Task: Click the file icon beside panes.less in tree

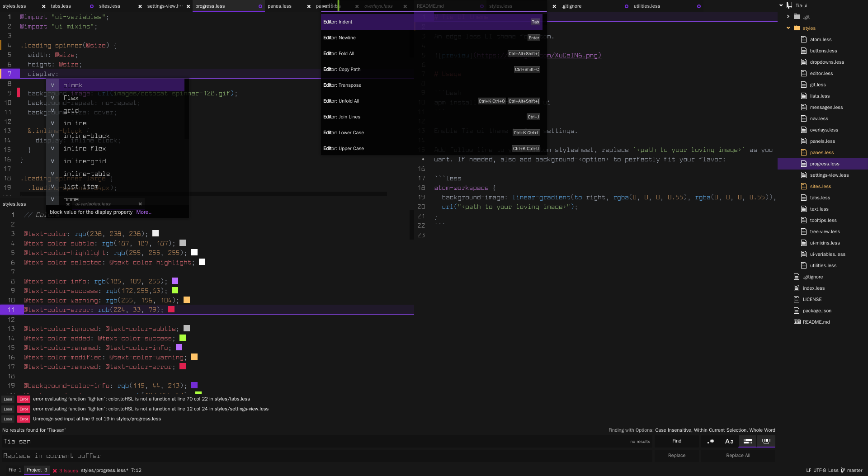Action: point(804,152)
